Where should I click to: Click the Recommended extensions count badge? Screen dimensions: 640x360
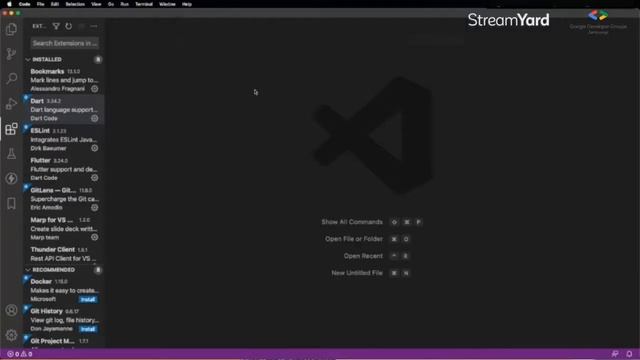click(98, 270)
